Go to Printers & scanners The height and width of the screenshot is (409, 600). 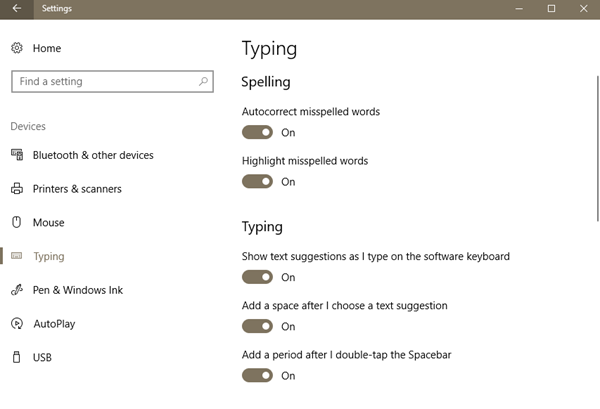(77, 189)
